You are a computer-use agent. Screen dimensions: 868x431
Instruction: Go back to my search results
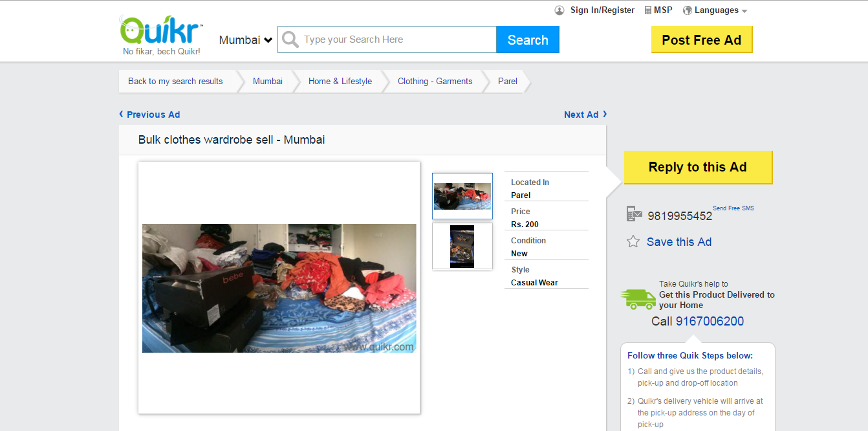tap(175, 81)
